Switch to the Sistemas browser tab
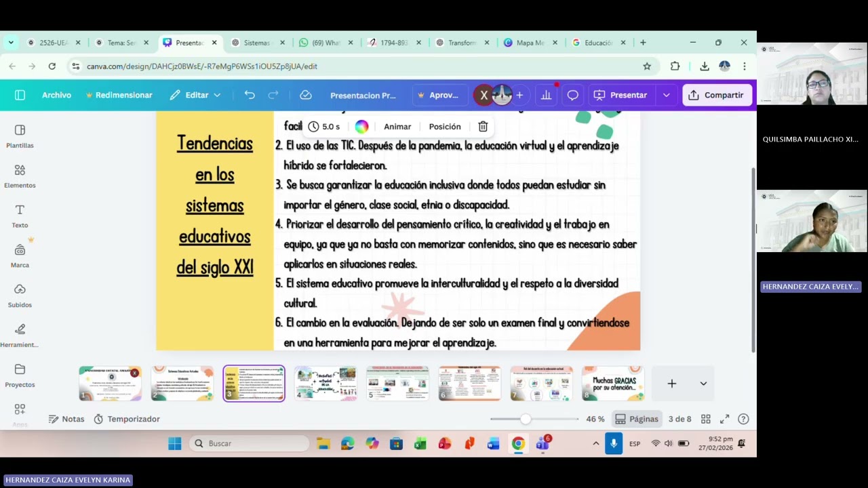The height and width of the screenshot is (488, 868). pos(257,43)
